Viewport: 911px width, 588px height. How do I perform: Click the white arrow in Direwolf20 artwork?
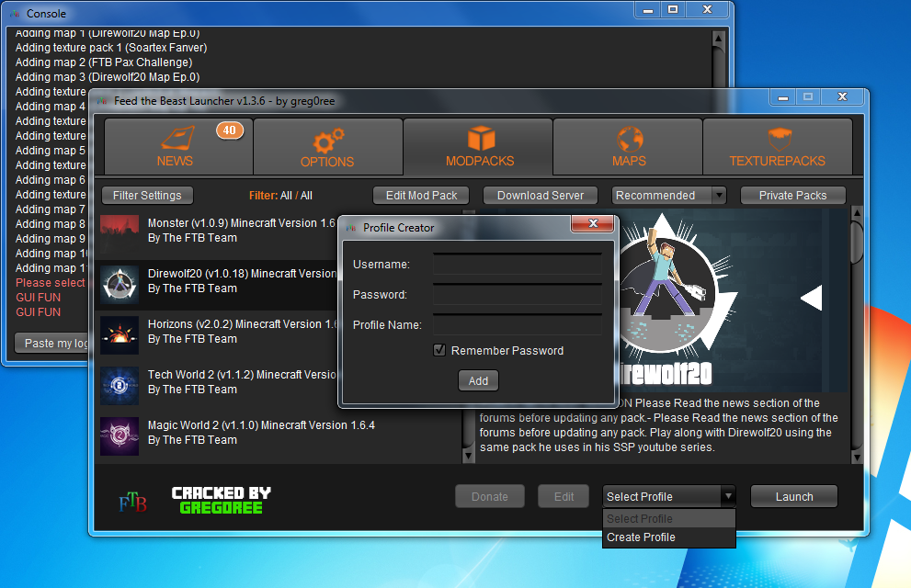click(x=812, y=298)
